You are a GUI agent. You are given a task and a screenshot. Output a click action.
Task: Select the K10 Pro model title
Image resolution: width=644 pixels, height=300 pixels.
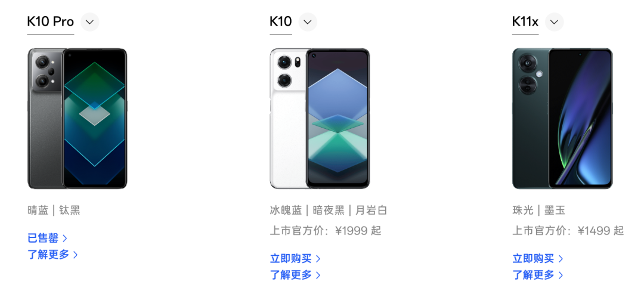click(x=51, y=22)
